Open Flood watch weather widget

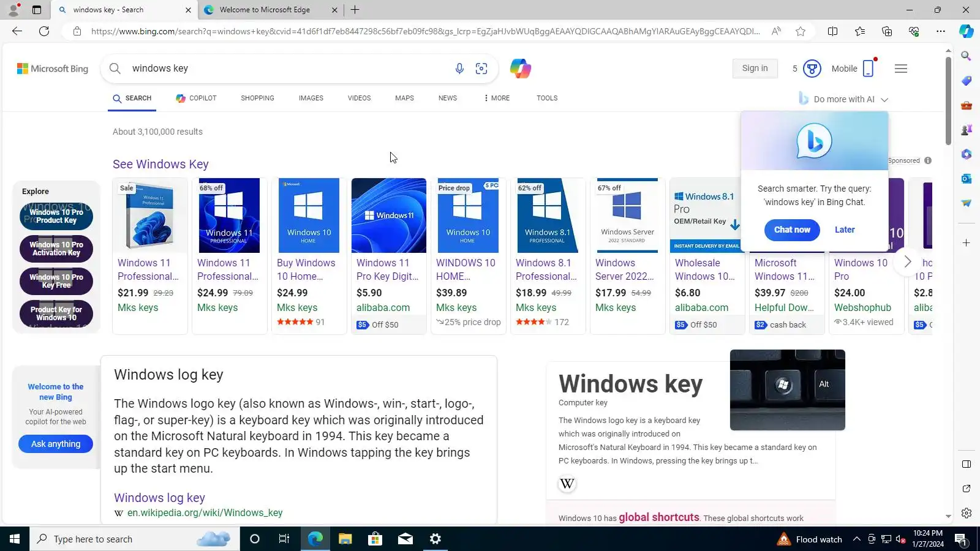coord(809,539)
